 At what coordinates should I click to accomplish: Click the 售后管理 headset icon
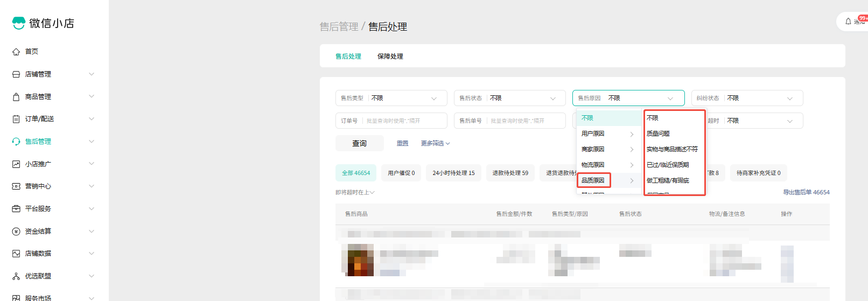click(x=16, y=142)
